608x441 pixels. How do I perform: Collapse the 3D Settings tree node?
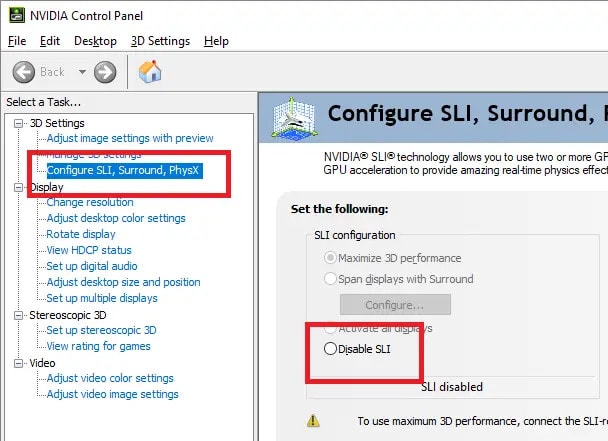(x=19, y=123)
